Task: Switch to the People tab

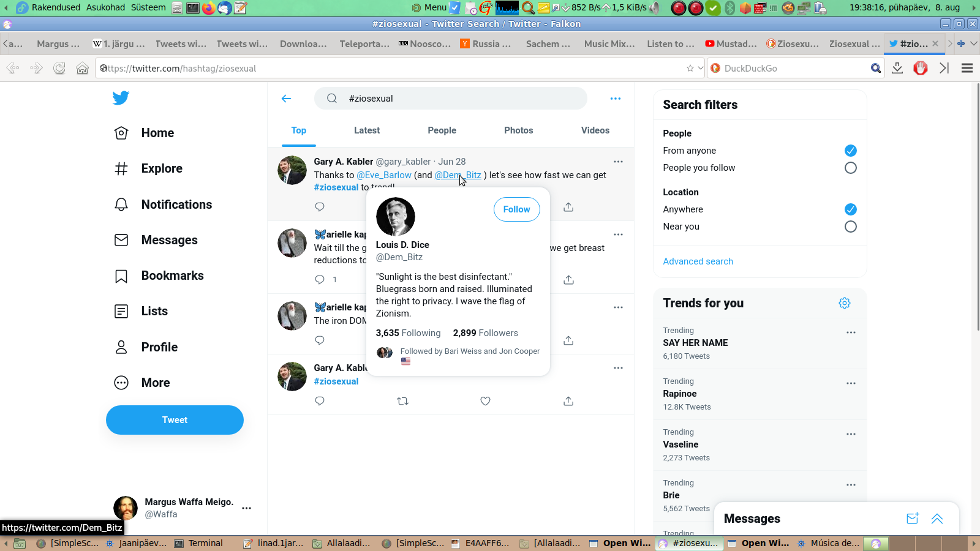Action: pos(442,130)
